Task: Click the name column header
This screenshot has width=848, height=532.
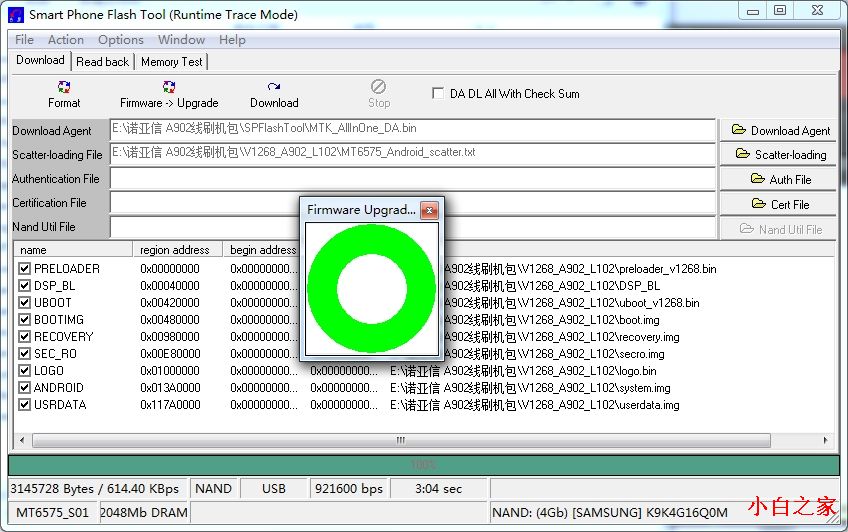Action: click(x=73, y=250)
